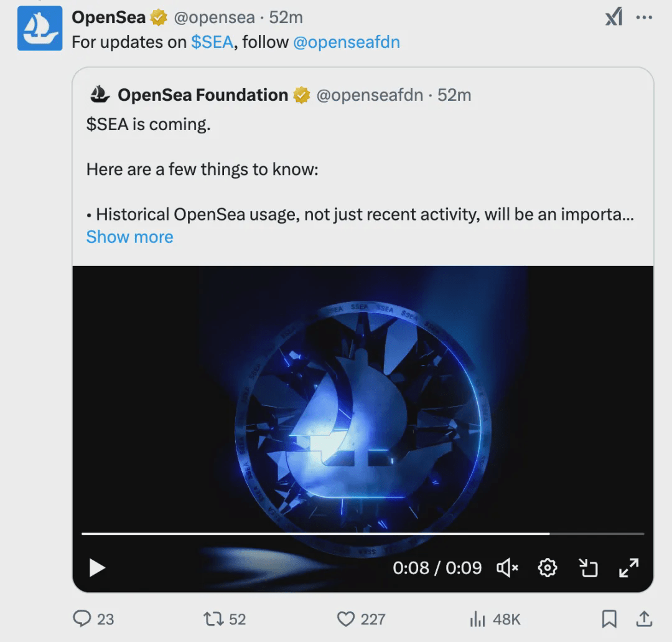Open the @openseafdn mention link
Screen dimensions: 672x642
coord(346,42)
